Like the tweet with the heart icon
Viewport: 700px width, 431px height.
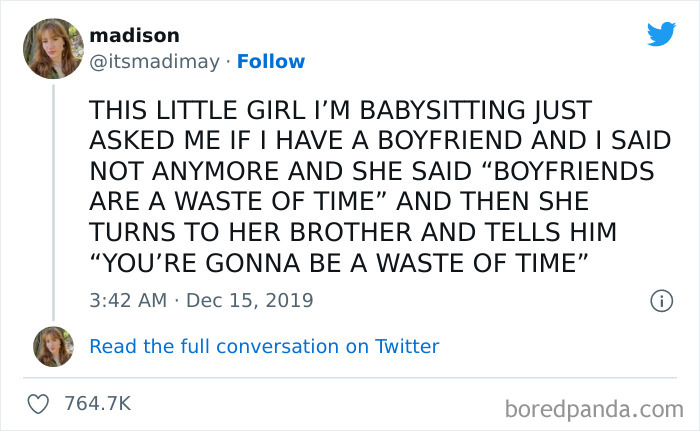point(40,405)
